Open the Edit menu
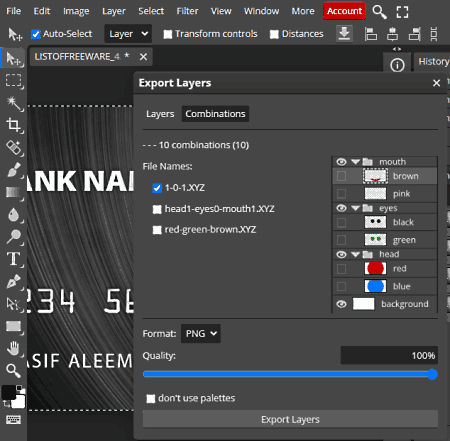450x441 pixels. click(x=42, y=11)
